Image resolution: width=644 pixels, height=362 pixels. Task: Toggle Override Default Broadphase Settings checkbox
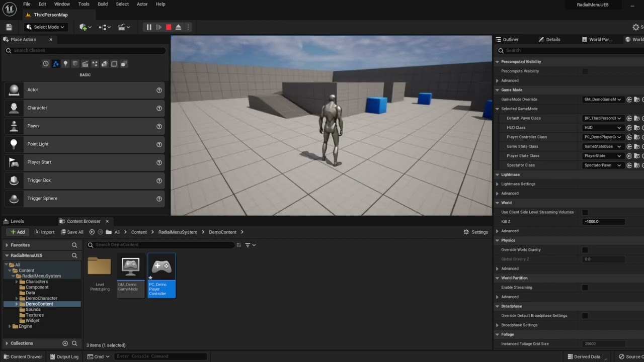click(x=585, y=316)
